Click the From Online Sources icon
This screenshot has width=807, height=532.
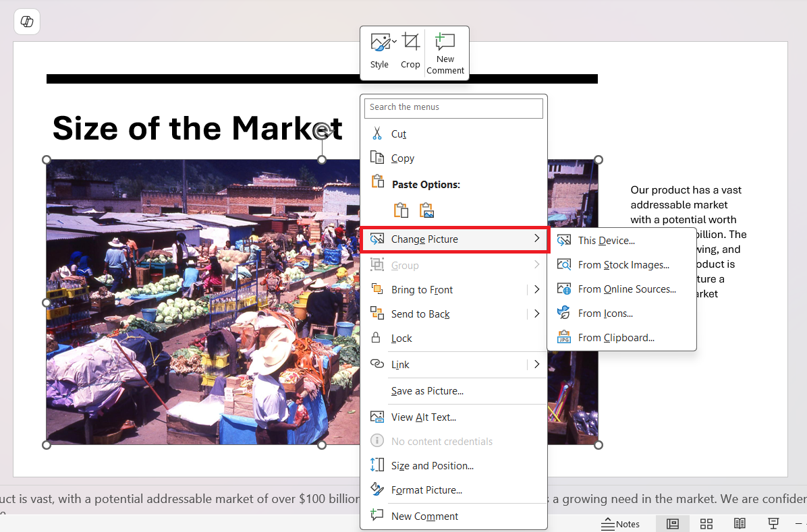(564, 289)
